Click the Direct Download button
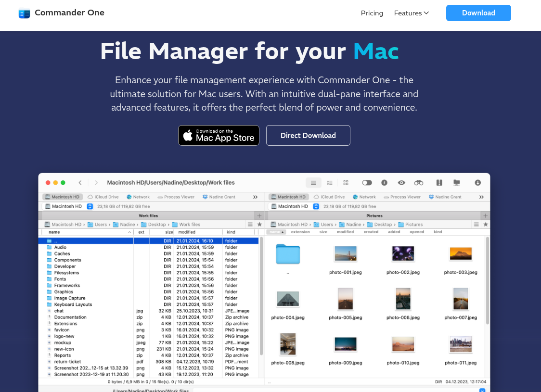This screenshot has width=541, height=392. pyautogui.click(x=308, y=135)
